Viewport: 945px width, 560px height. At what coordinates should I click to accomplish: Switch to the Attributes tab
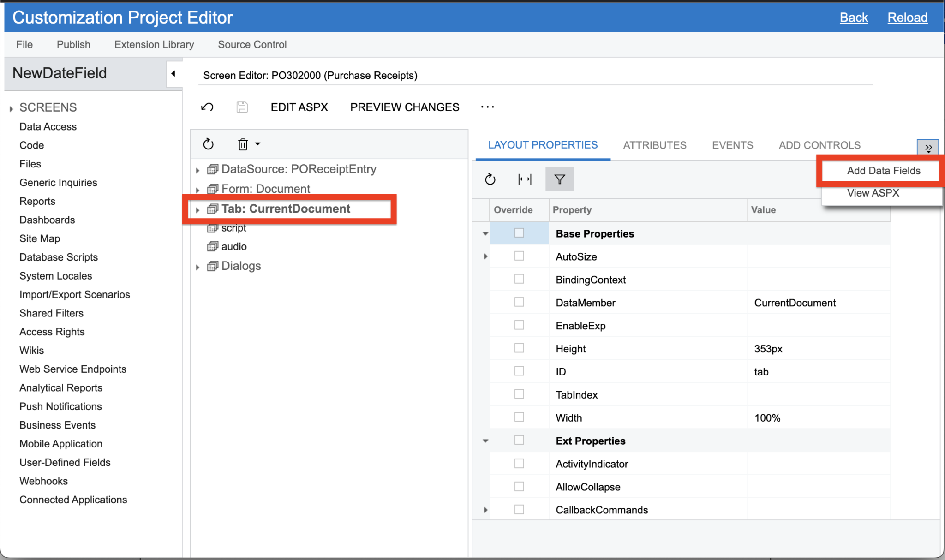(655, 145)
